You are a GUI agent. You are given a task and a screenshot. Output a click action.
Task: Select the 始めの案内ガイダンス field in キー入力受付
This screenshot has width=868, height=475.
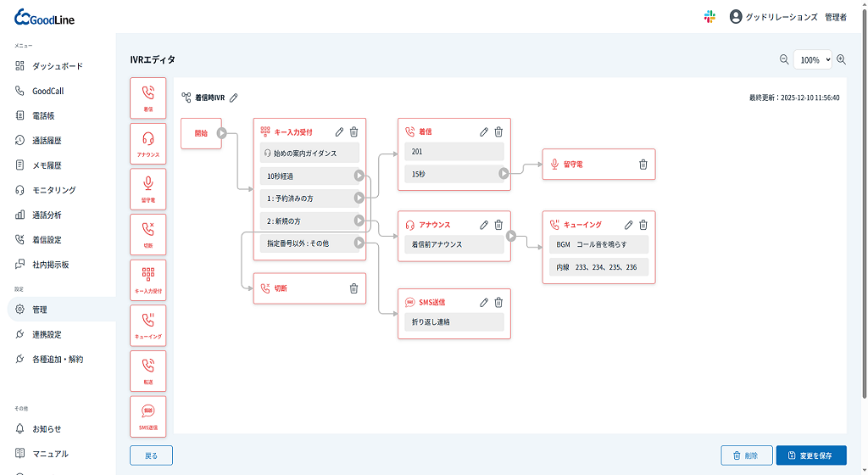click(x=309, y=153)
